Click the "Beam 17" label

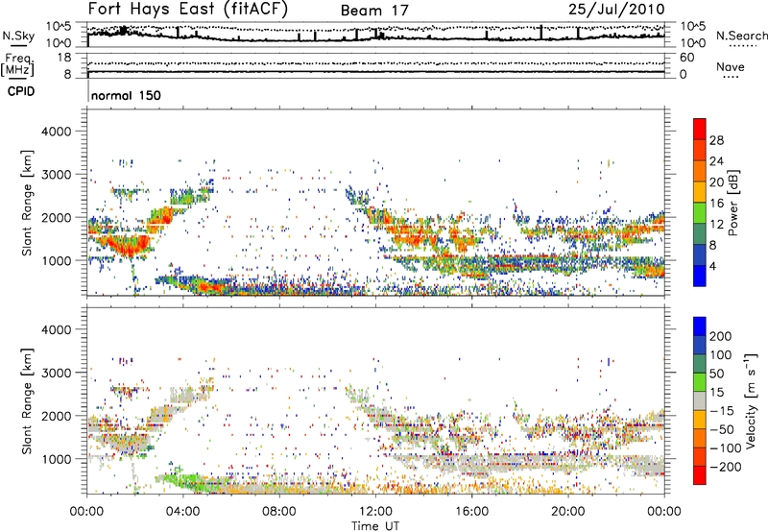coord(374,11)
